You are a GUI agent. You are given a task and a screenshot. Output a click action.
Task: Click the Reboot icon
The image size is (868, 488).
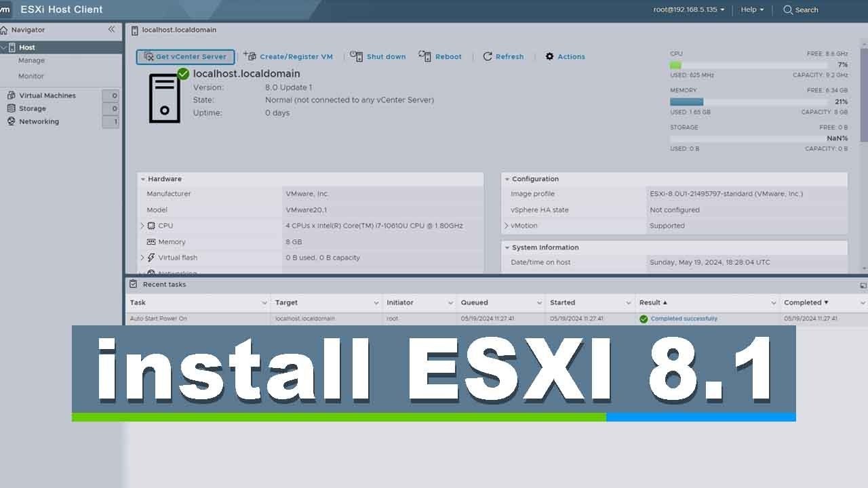click(x=425, y=56)
